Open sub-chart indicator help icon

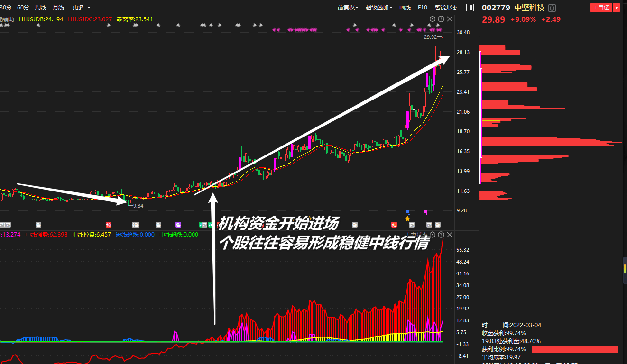coord(441,235)
